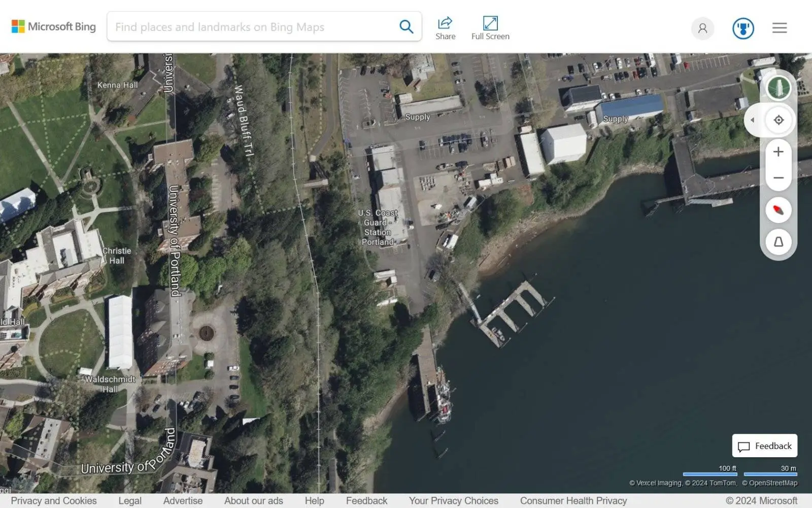Toggle the map tilt view
812x508 pixels.
coord(779,242)
